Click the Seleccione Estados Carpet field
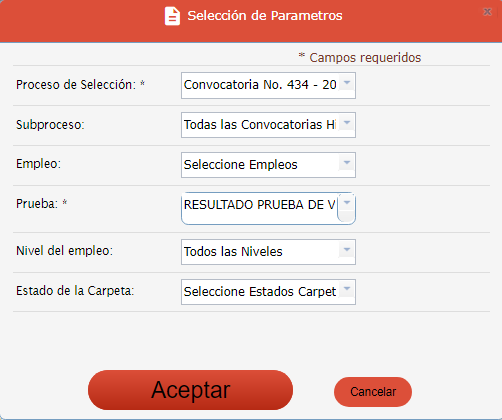 (x=268, y=292)
